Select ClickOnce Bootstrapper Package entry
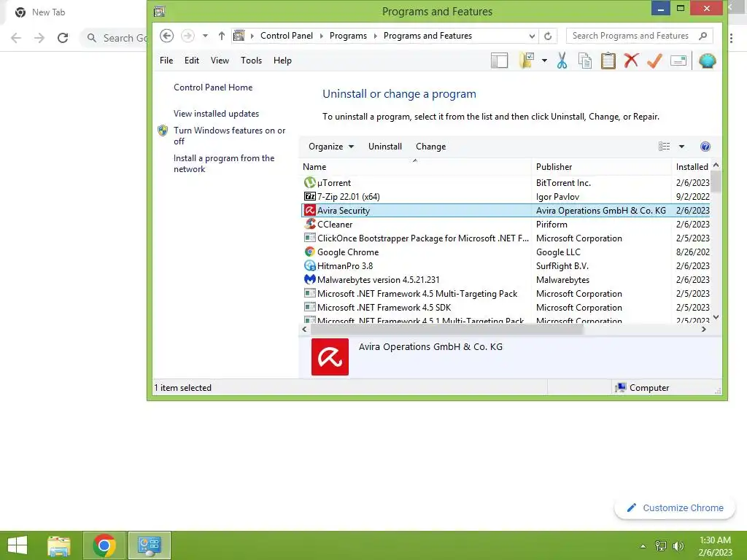 pos(506,238)
